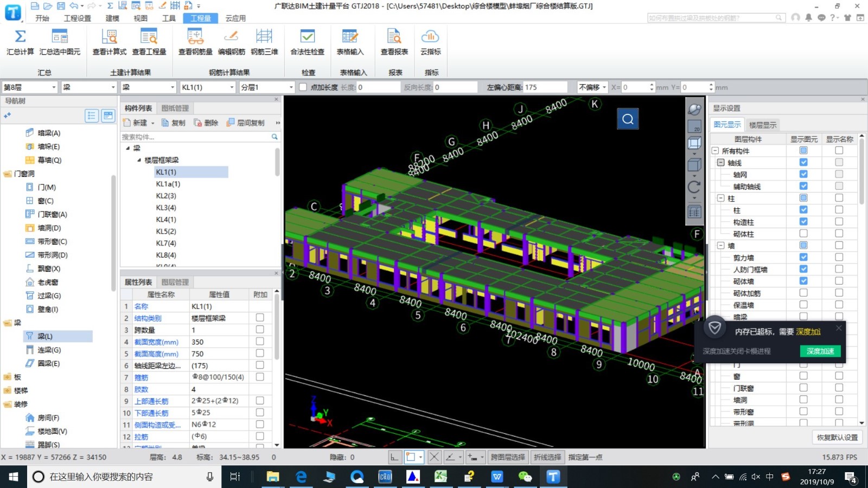
Task: Open 查看计算式 tool
Action: pyautogui.click(x=109, y=42)
